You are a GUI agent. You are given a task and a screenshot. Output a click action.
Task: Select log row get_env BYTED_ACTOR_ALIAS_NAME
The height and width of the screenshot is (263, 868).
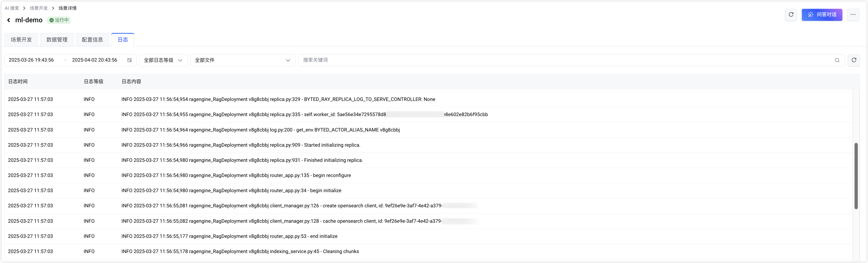click(428, 130)
